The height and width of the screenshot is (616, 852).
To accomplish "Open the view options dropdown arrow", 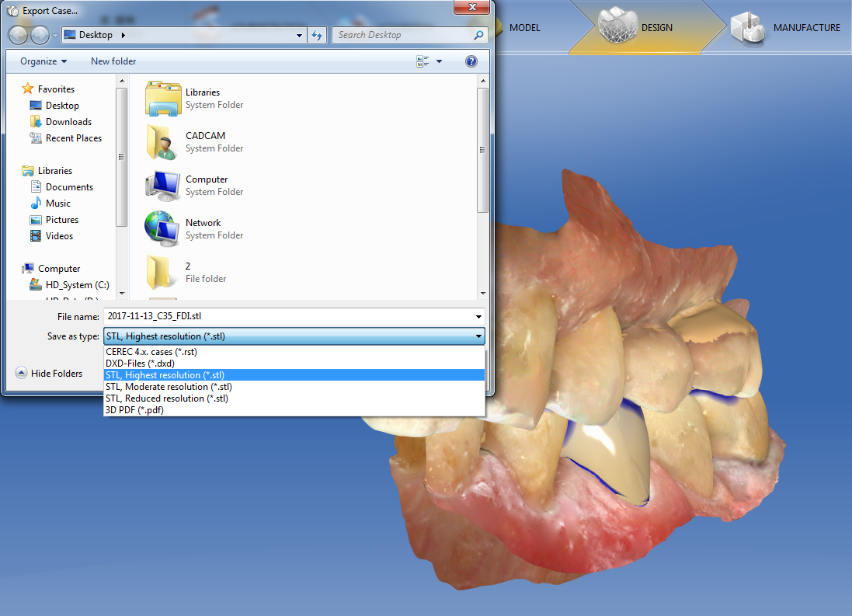I will pyautogui.click(x=439, y=61).
